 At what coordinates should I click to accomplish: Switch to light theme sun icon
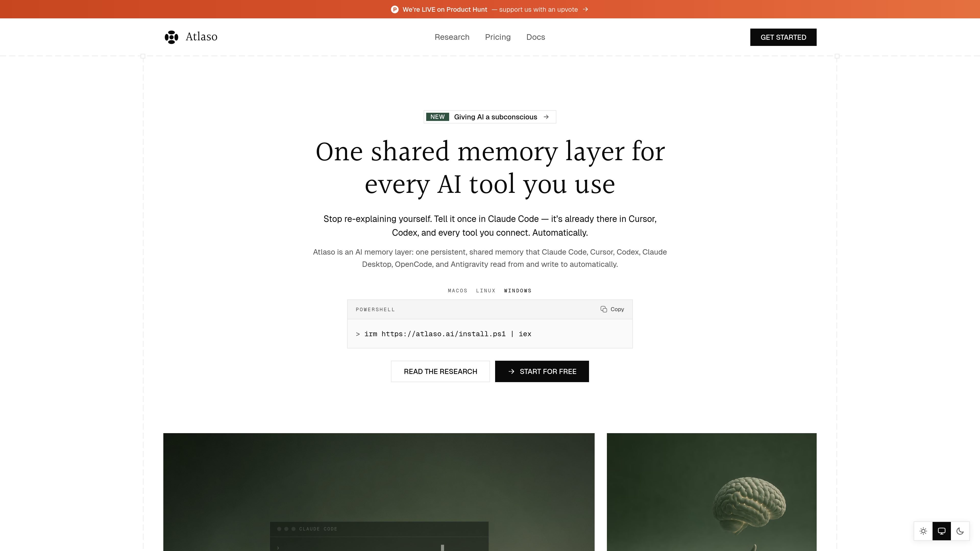923,531
